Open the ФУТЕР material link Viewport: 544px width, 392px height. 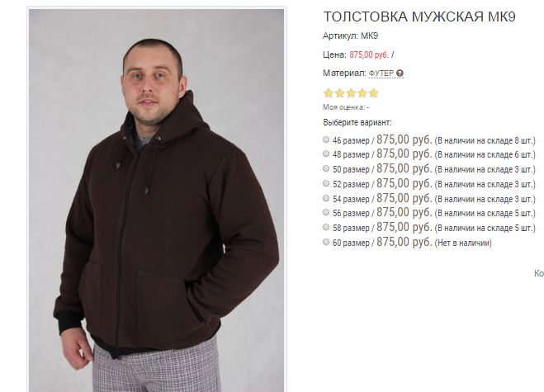[x=381, y=73]
